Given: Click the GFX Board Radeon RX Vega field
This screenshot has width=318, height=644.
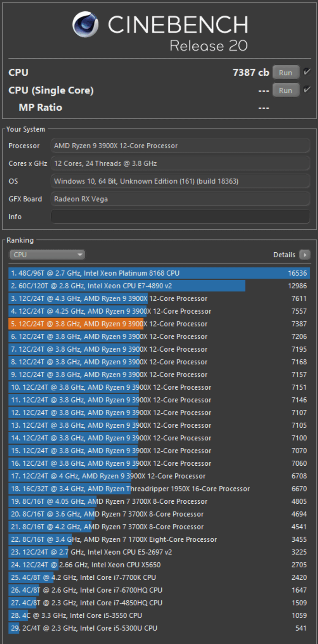Looking at the screenshot, I should pyautogui.click(x=180, y=199).
